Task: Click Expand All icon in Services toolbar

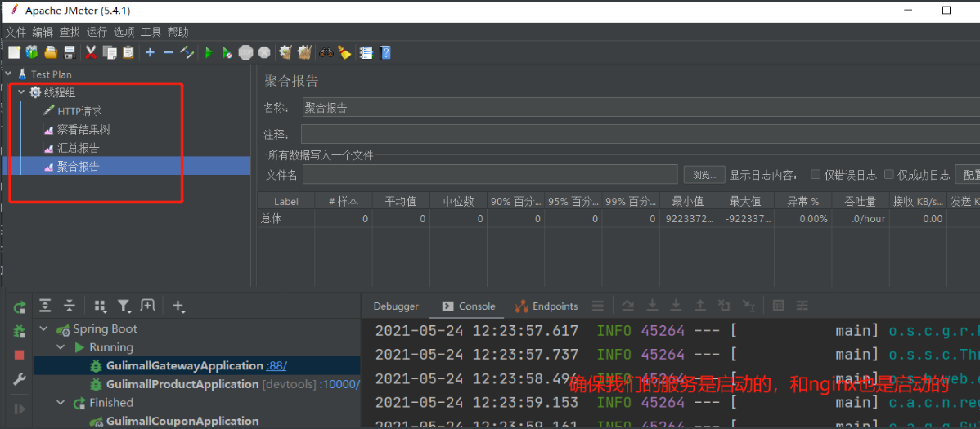Action: (46, 306)
